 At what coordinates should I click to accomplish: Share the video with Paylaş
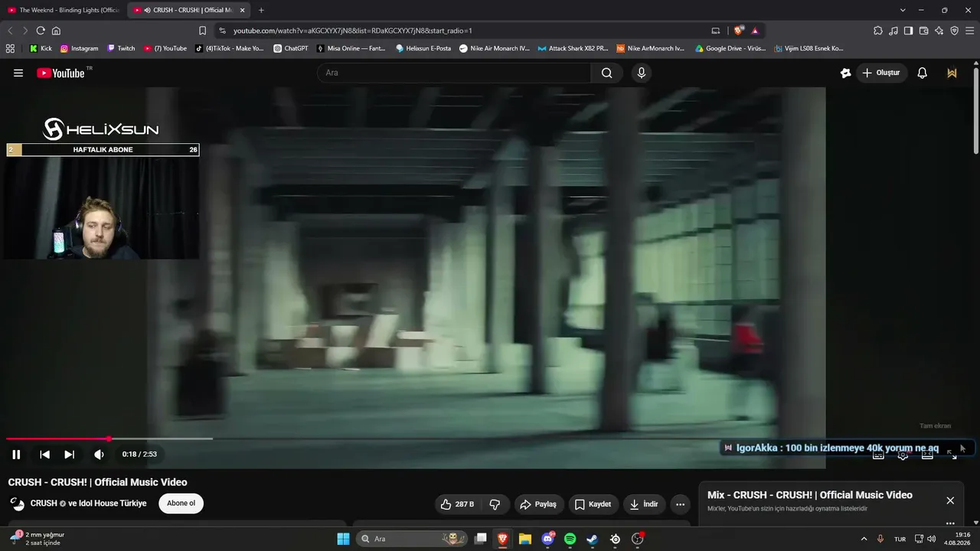tap(539, 504)
